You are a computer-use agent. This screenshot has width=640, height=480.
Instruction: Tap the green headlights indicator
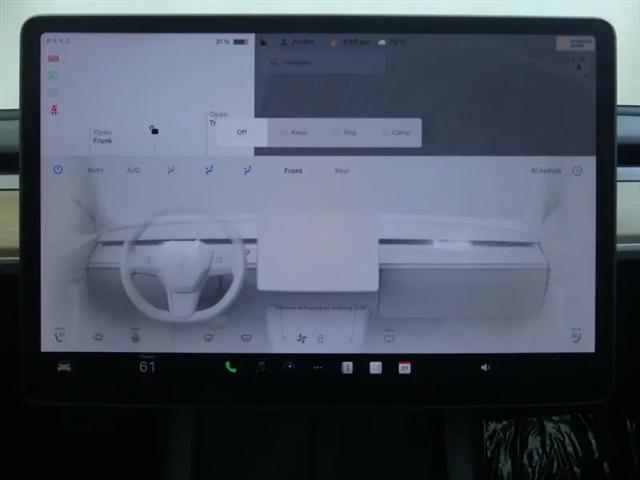click(53, 75)
